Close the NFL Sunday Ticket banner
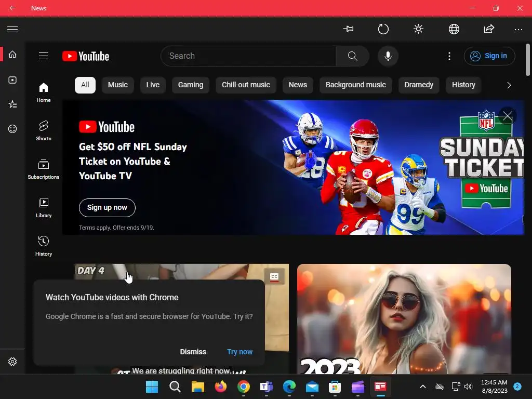 pyautogui.click(x=508, y=116)
